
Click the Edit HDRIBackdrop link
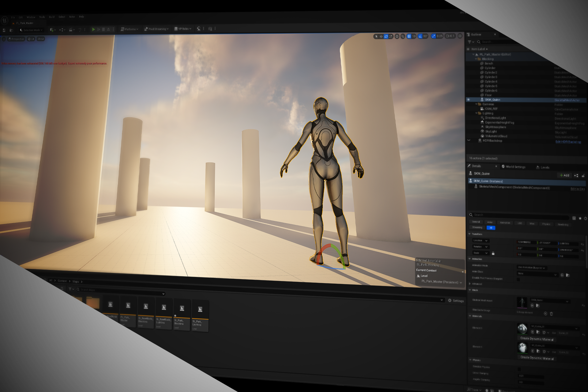coord(568,142)
